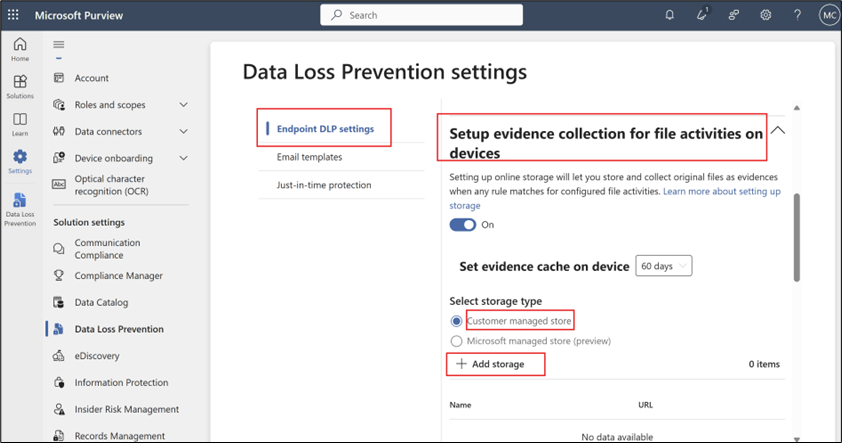
Task: Expand Roles and scopes chevron
Action: point(184,105)
